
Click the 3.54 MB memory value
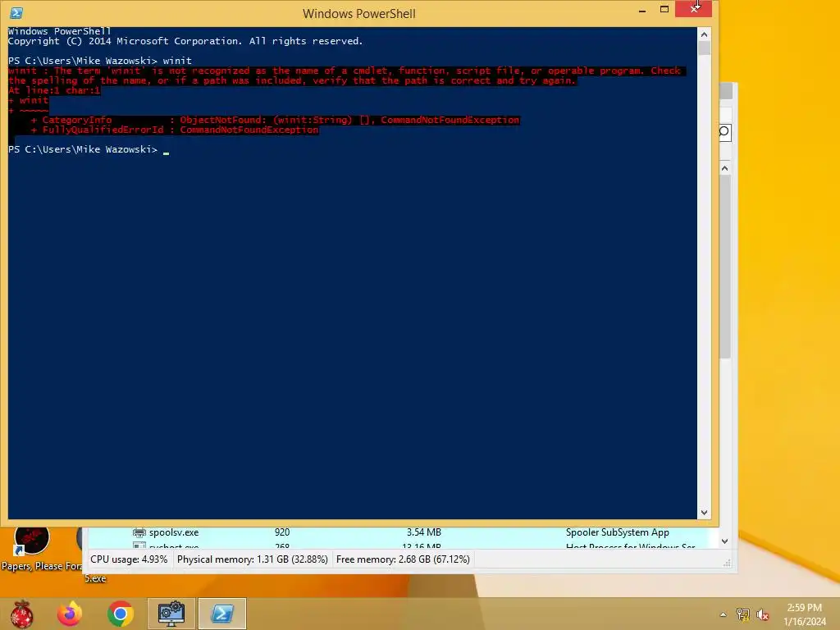[424, 532]
